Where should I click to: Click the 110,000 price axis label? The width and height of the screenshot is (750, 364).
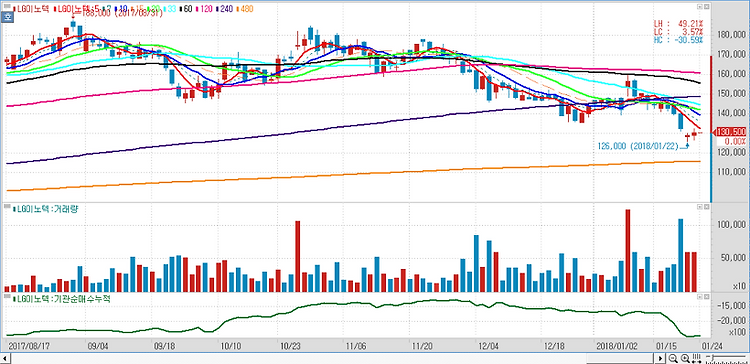[x=732, y=172]
